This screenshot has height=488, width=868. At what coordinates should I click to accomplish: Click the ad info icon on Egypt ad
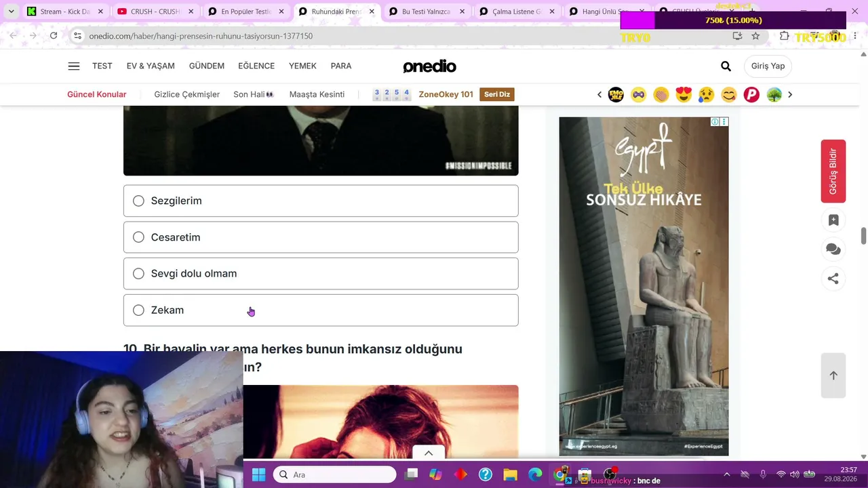715,122
